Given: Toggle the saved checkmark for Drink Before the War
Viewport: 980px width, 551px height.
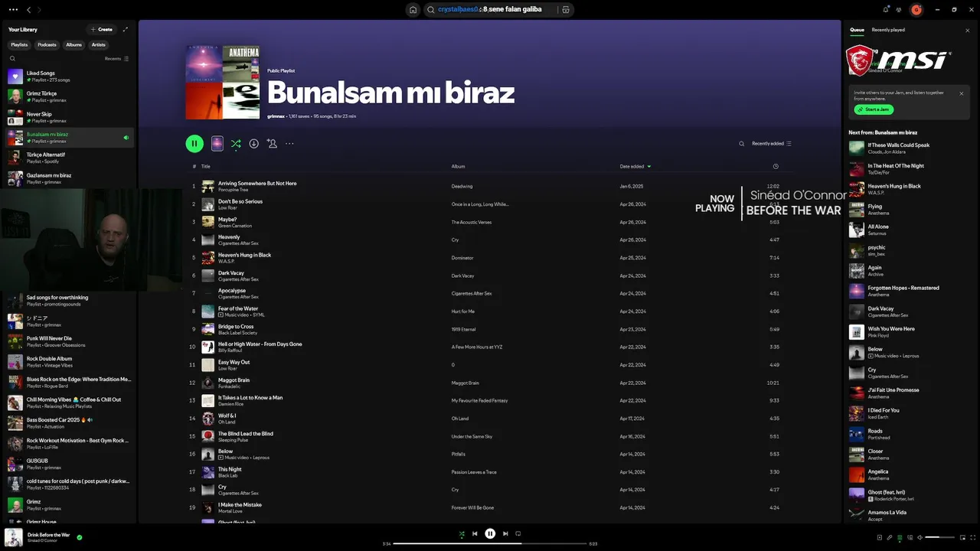Looking at the screenshot, I should [x=80, y=537].
